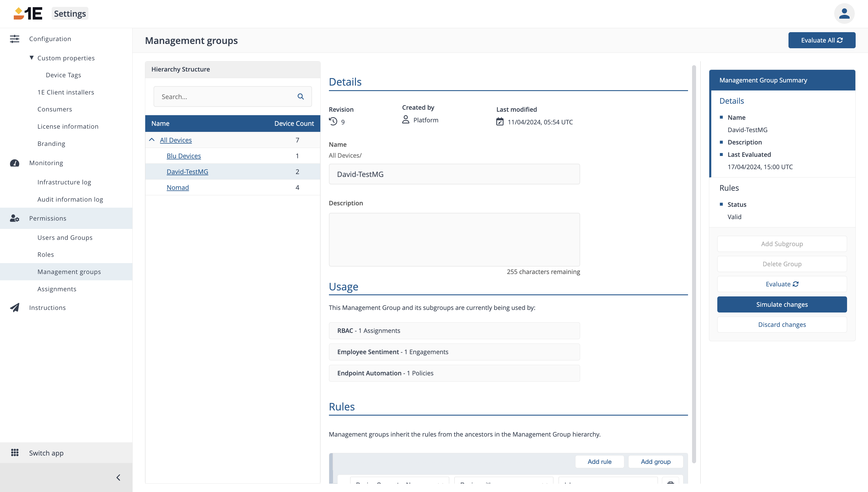The height and width of the screenshot is (492, 868).
Task: Click the Monitoring gauge icon
Action: [15, 163]
